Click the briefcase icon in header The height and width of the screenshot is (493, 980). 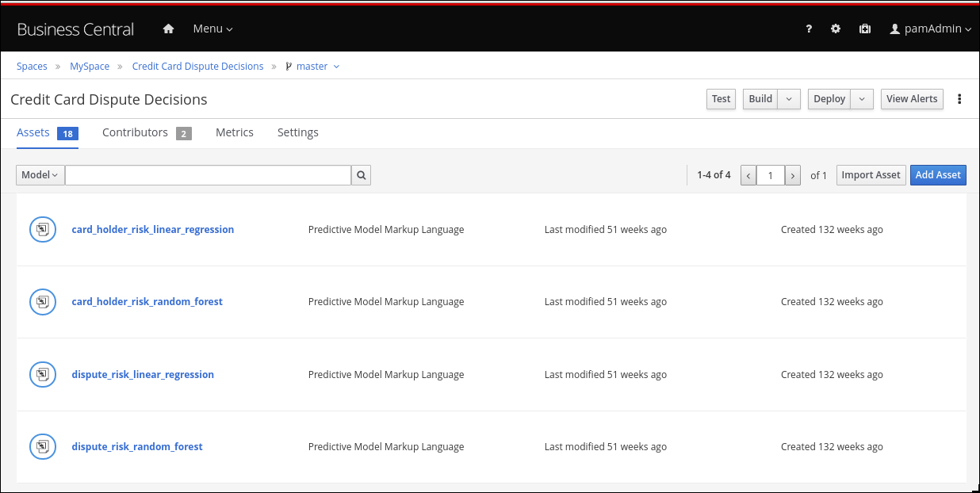click(x=865, y=29)
